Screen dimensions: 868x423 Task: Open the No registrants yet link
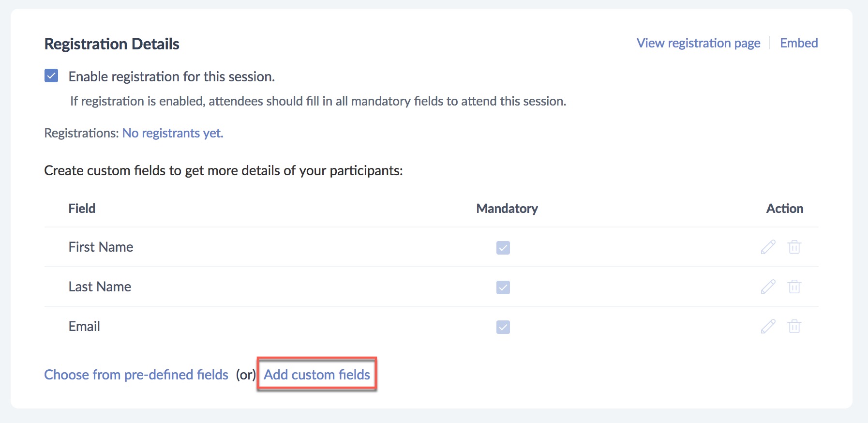pyautogui.click(x=173, y=133)
